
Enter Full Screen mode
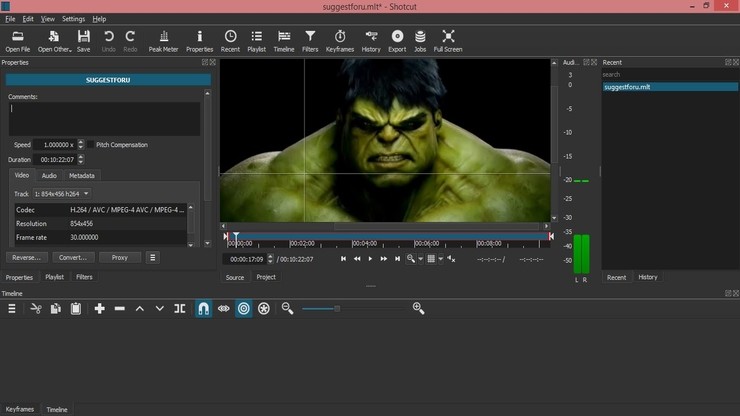(x=448, y=41)
